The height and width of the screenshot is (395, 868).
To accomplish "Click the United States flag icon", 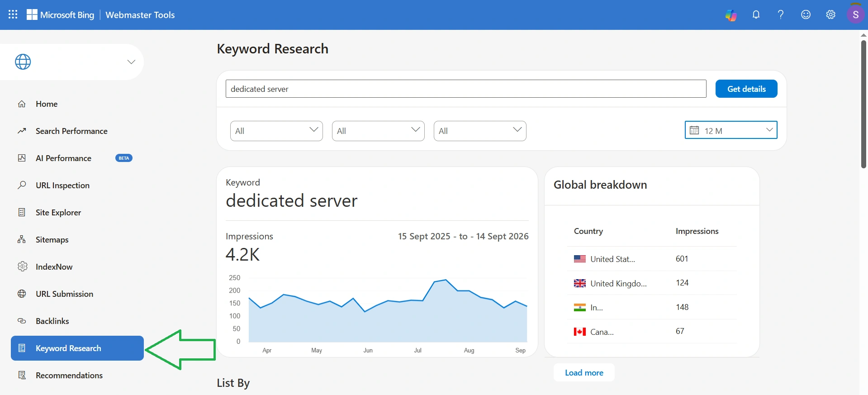I will pyautogui.click(x=580, y=259).
